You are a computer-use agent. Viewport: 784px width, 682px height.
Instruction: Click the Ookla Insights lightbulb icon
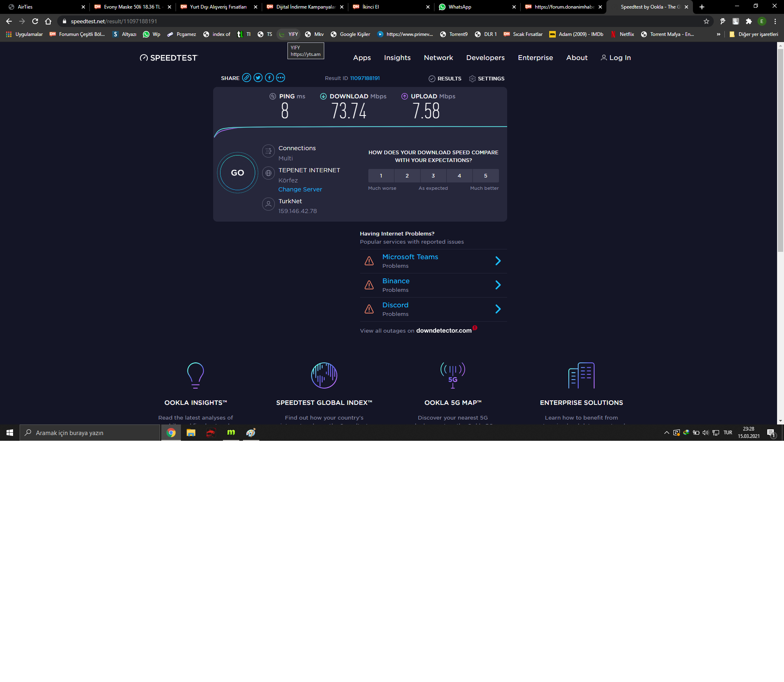(196, 375)
